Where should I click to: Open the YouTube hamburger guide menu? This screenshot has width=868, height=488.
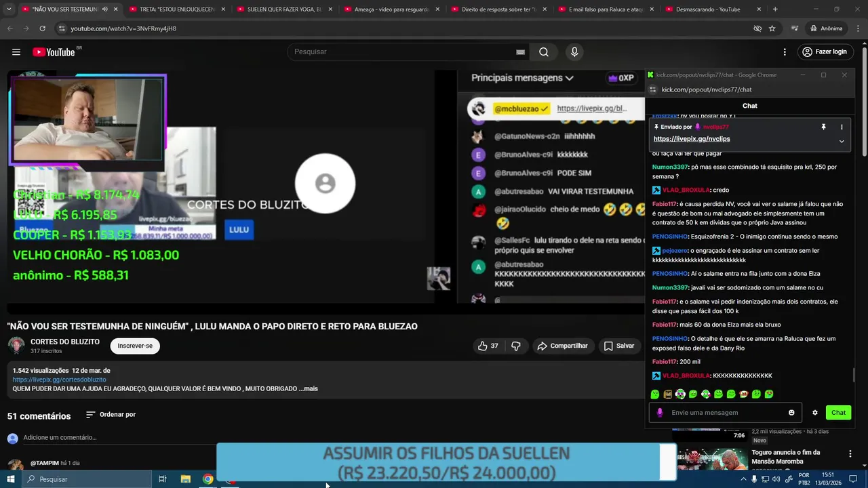(16, 52)
